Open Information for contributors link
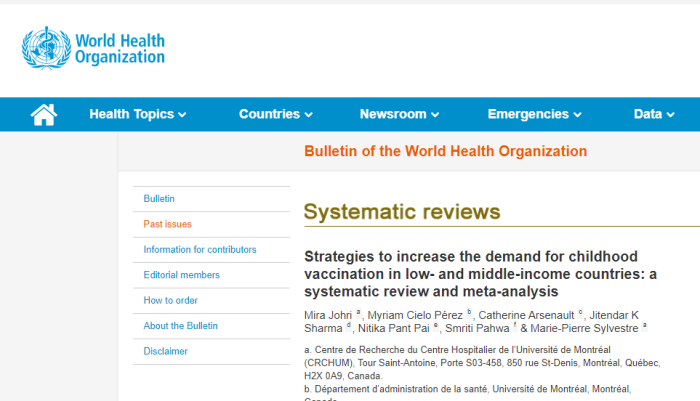700x401 pixels. [x=200, y=250]
